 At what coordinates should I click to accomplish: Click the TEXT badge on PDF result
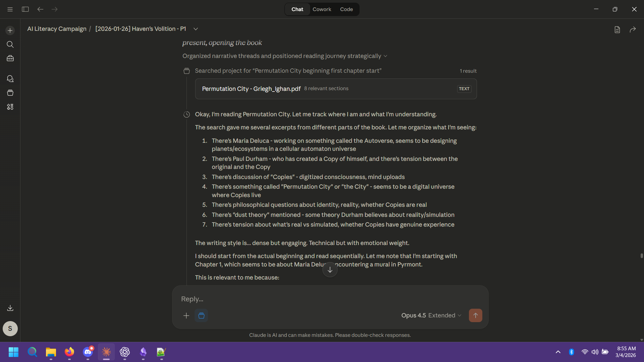pyautogui.click(x=464, y=89)
